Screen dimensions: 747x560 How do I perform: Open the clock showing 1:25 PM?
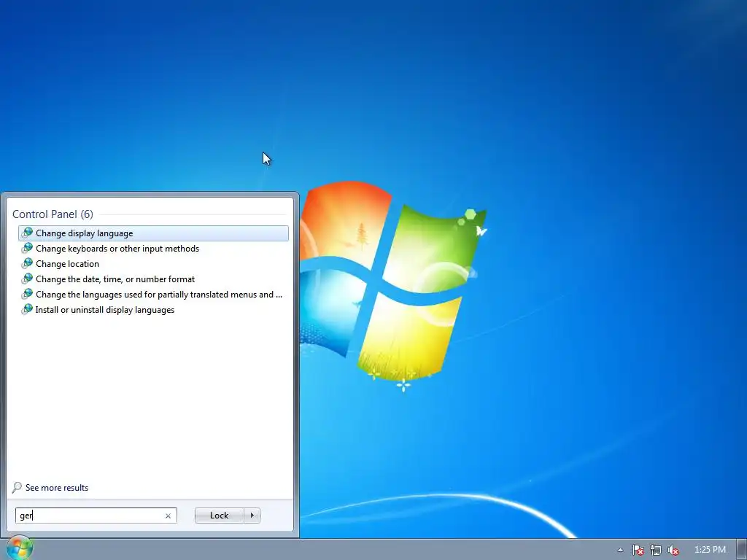coord(710,550)
